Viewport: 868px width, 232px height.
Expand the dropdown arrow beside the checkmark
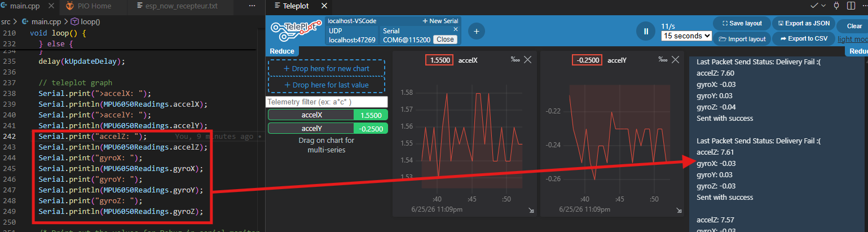point(824,6)
